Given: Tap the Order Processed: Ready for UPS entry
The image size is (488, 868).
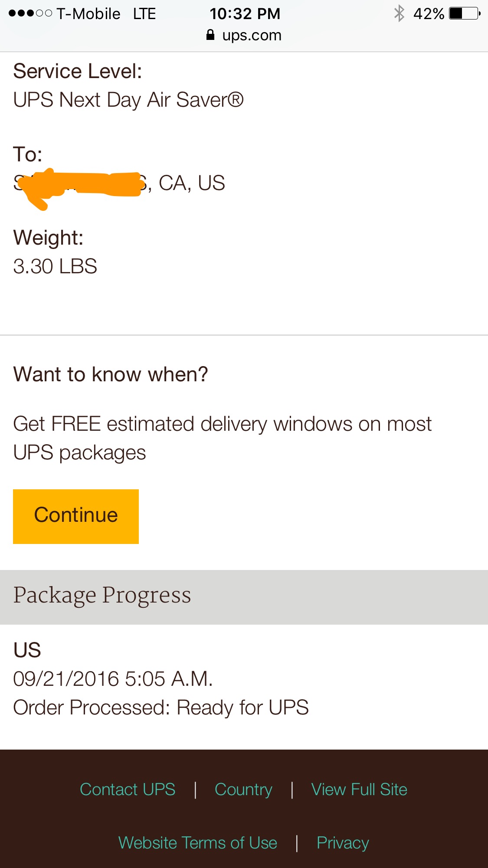Looking at the screenshot, I should [x=161, y=708].
